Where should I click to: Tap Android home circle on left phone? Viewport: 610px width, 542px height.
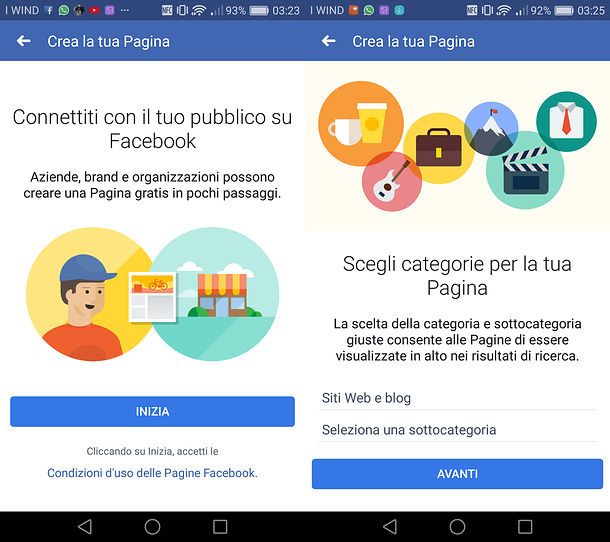(152, 526)
